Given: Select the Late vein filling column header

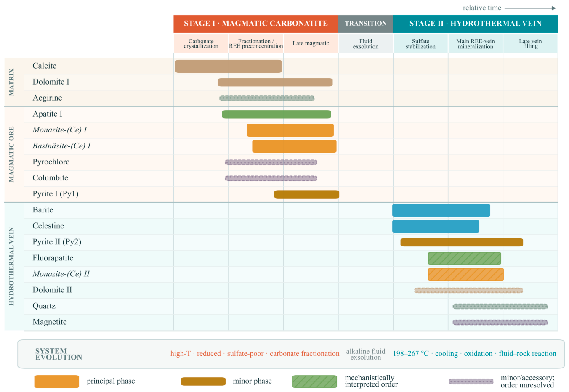Looking at the screenshot, I should point(530,44).
